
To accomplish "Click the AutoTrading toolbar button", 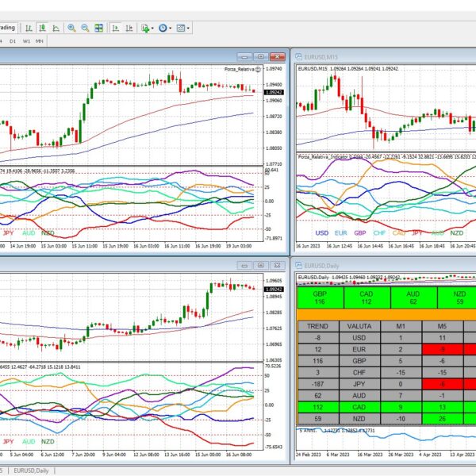I will pos(9,28).
